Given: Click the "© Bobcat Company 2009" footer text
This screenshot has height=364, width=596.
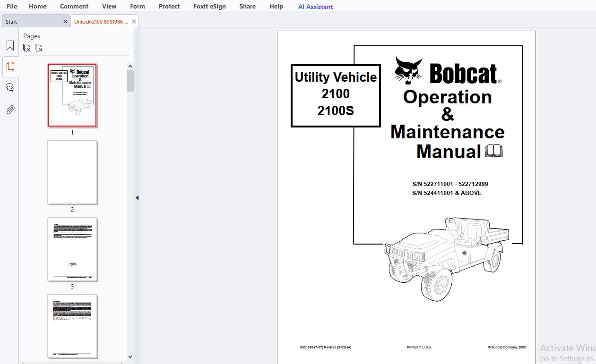Looking at the screenshot, I should tap(507, 347).
